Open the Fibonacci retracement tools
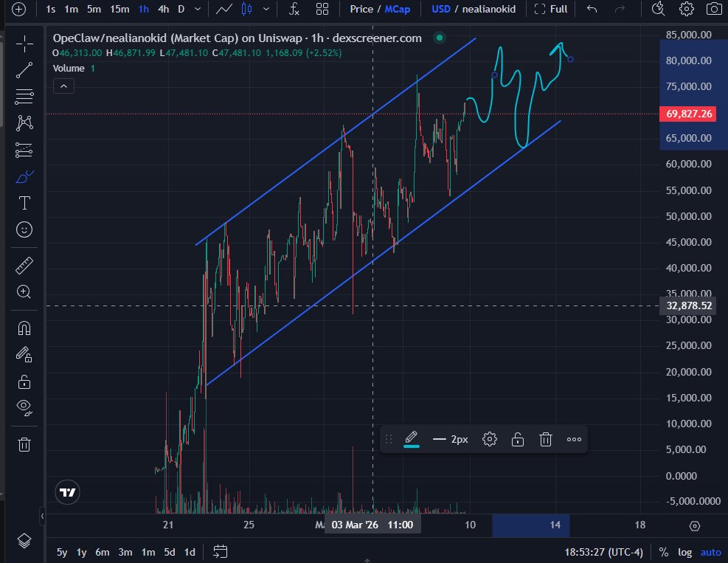 (x=24, y=97)
